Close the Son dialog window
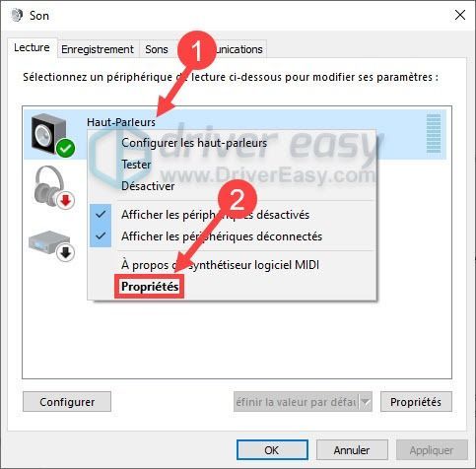 click(459, 15)
